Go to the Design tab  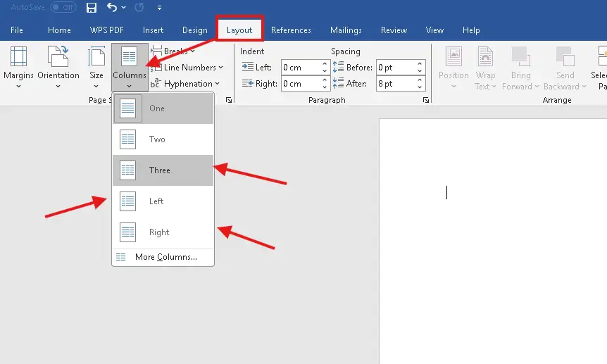[195, 30]
